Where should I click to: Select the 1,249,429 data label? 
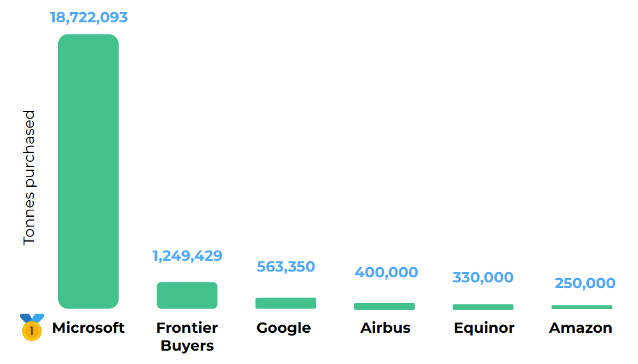coord(187,256)
